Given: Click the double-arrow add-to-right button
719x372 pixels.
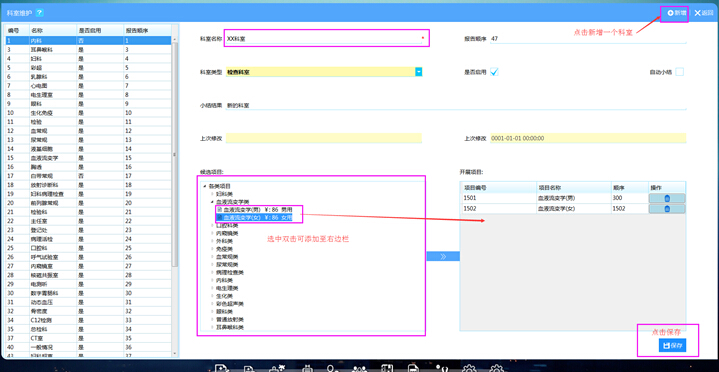Looking at the screenshot, I should click(x=443, y=256).
